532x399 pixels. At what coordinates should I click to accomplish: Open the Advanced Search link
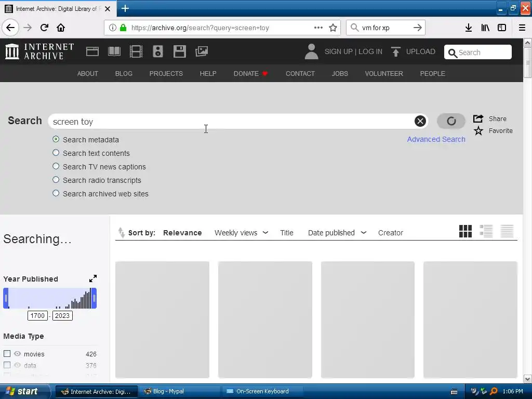tap(436, 139)
